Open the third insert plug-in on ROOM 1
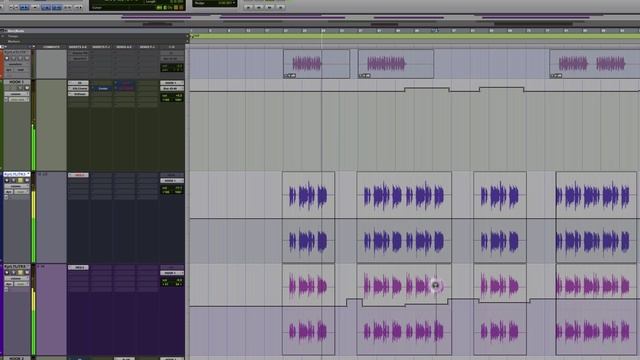Image resolution: width=640 pixels, height=360 pixels. pos(78,94)
